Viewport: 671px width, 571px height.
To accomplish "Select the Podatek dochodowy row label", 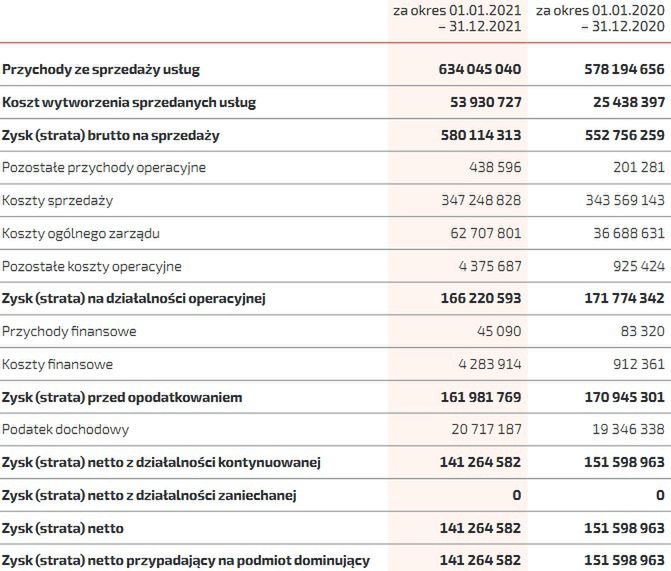I will [66, 429].
